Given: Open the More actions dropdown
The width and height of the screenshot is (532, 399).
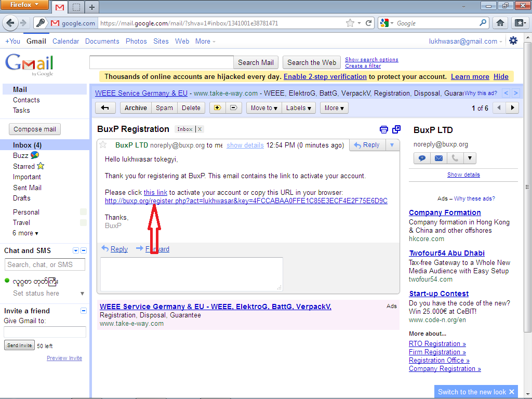Looking at the screenshot, I should tap(334, 108).
